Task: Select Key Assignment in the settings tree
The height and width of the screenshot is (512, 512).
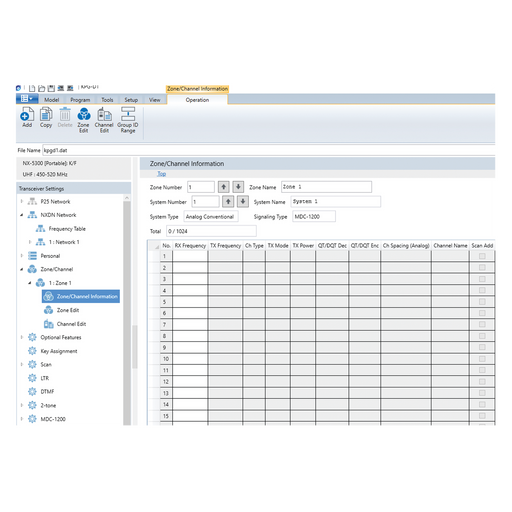Action: click(x=59, y=351)
